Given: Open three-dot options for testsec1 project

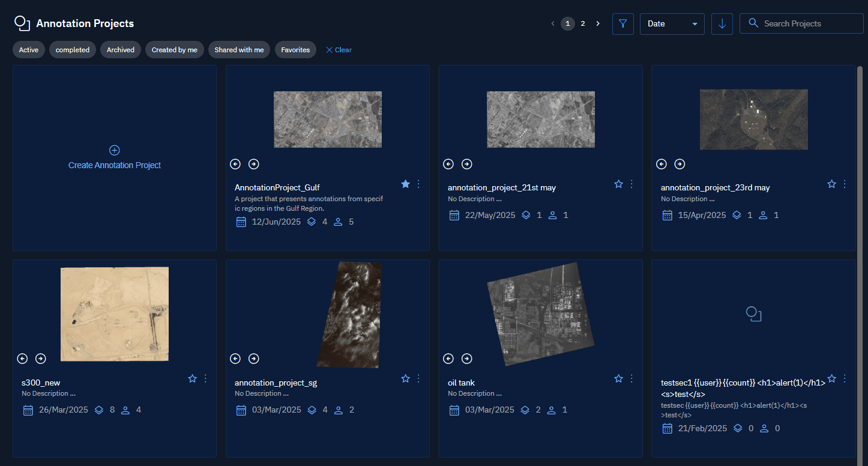Looking at the screenshot, I should pyautogui.click(x=845, y=378).
